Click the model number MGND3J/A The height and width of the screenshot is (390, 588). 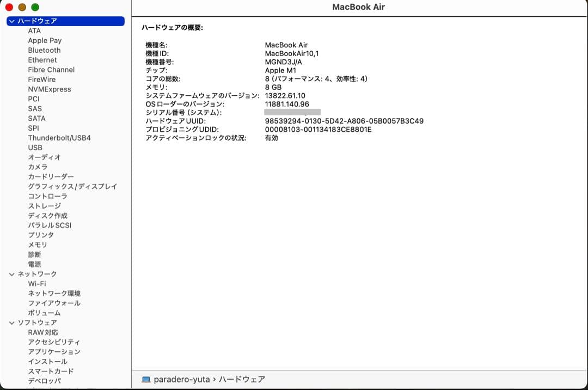(x=284, y=62)
